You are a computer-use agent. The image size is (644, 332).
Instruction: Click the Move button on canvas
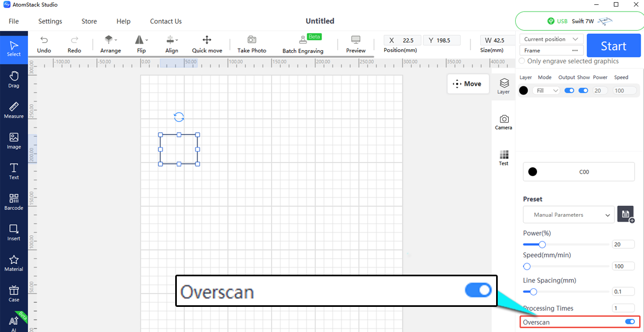click(468, 84)
